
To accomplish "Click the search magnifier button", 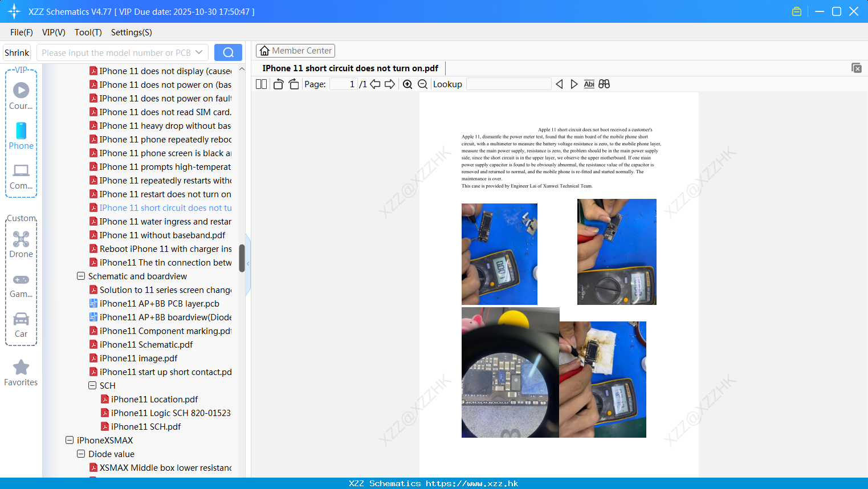I will point(228,52).
